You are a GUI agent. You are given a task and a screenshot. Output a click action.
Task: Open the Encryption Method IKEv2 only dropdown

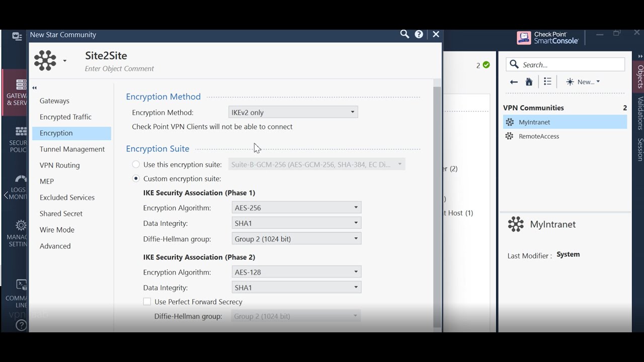point(293,112)
